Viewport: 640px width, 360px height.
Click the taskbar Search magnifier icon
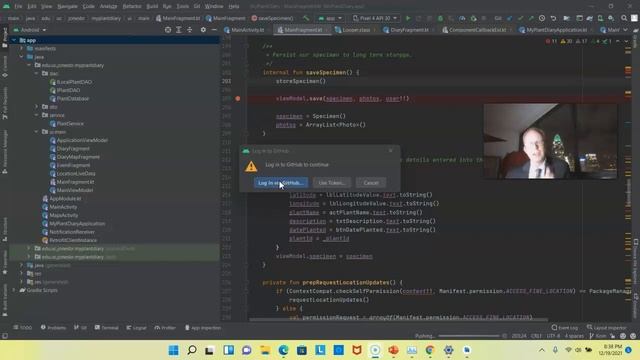tap(191, 350)
